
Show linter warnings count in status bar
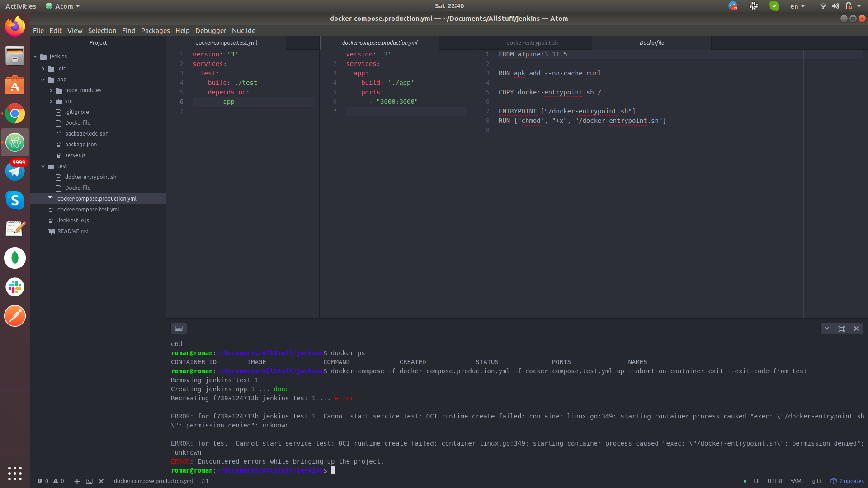pyautogui.click(x=59, y=481)
